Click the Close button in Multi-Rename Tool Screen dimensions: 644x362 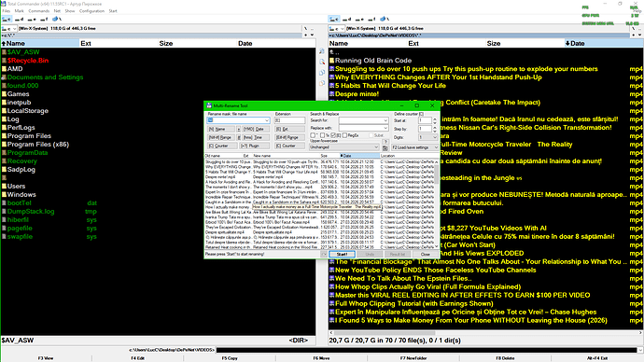tap(425, 254)
